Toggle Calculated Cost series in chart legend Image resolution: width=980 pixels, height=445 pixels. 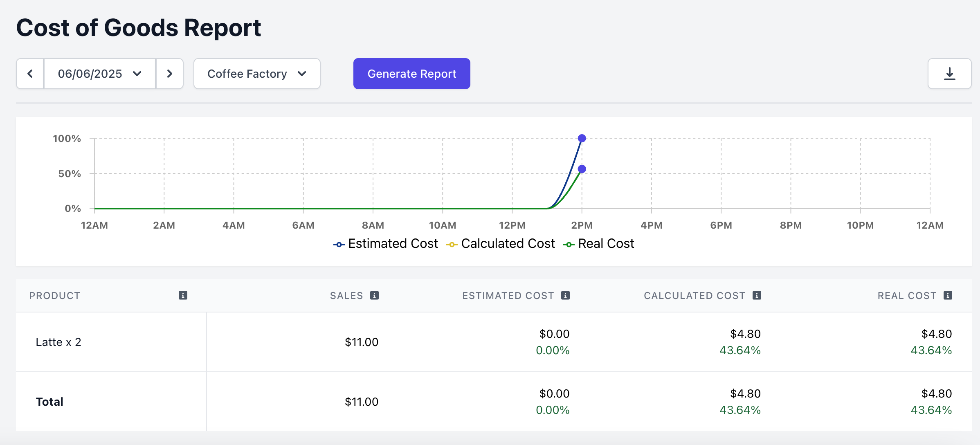[x=501, y=244]
